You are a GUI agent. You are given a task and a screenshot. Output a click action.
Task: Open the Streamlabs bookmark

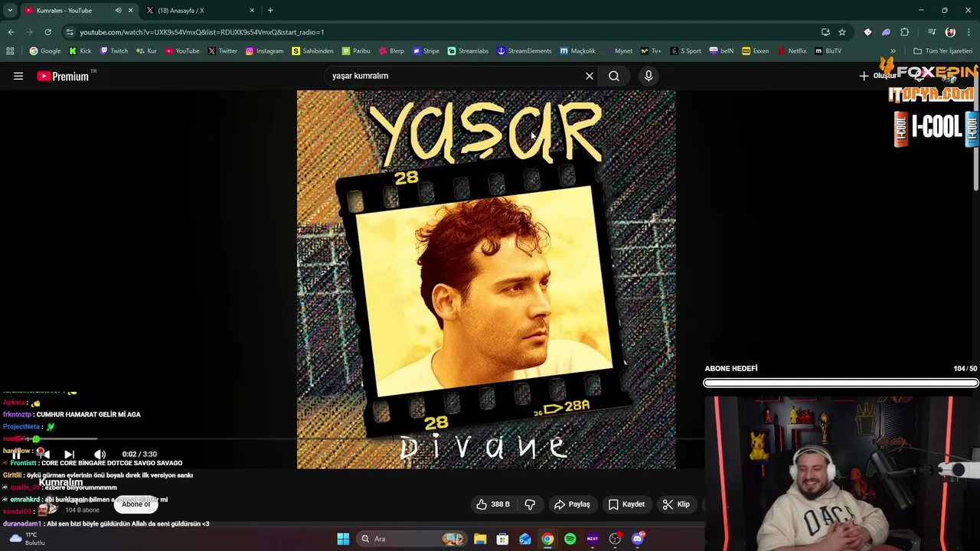click(468, 51)
